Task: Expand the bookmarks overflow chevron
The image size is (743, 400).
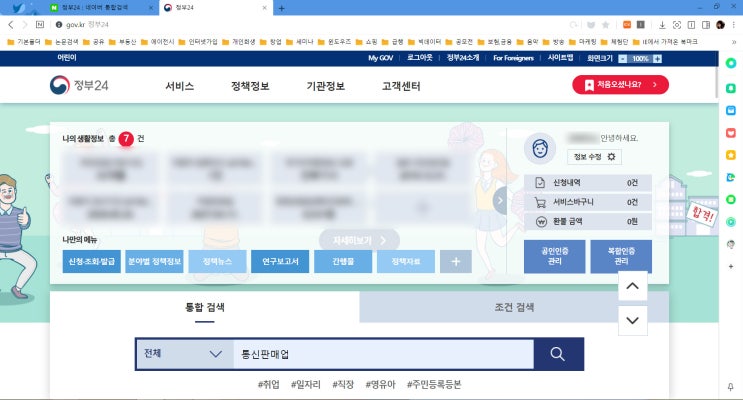Action: coord(734,42)
